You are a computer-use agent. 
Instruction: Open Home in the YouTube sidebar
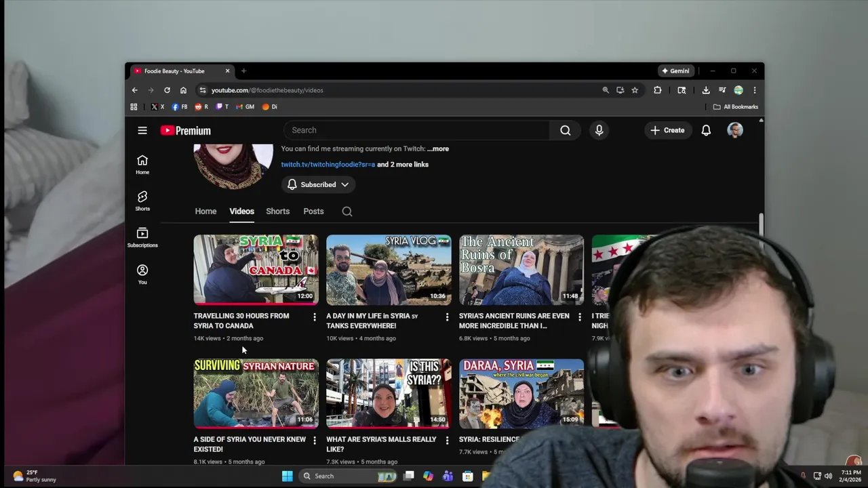(x=142, y=165)
